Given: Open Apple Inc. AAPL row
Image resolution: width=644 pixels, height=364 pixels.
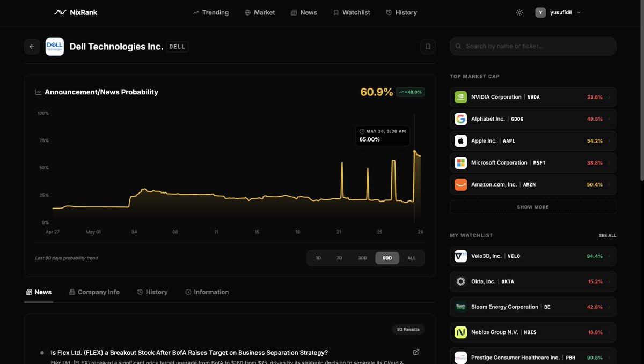Looking at the screenshot, I should click(x=533, y=141).
